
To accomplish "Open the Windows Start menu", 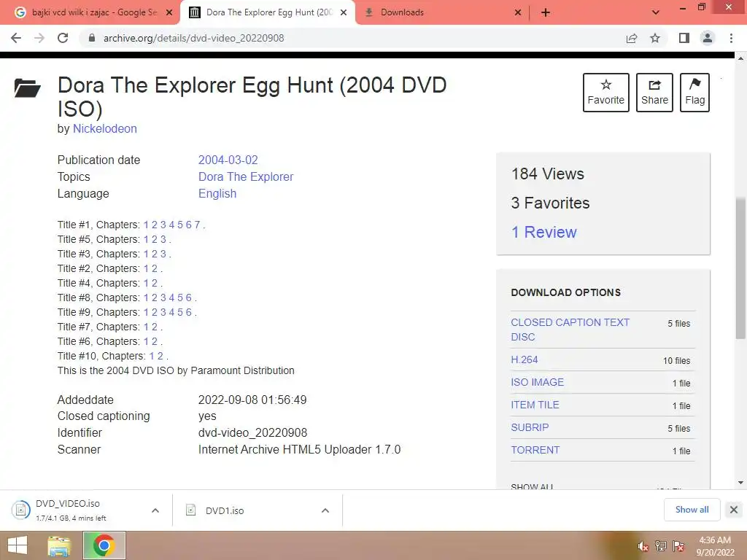I will (18, 545).
